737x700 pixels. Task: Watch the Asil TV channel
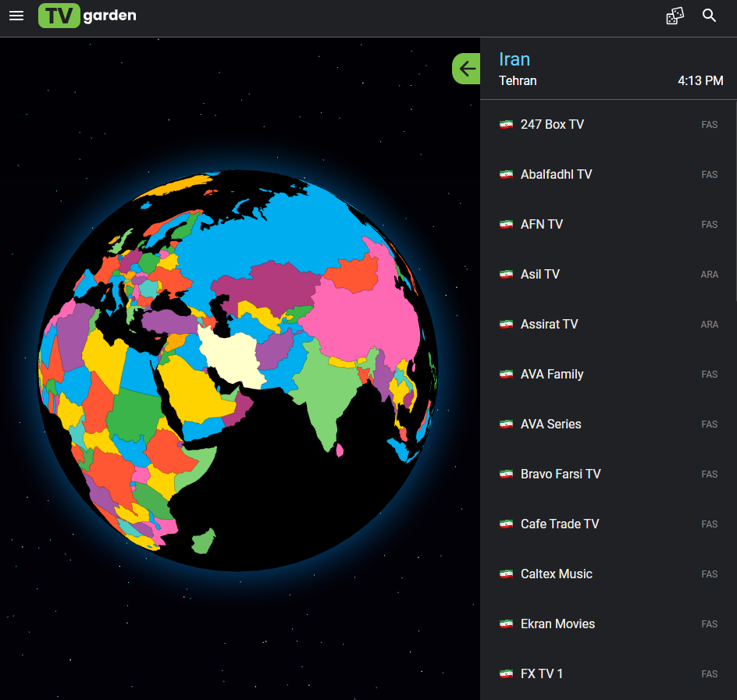click(x=607, y=275)
